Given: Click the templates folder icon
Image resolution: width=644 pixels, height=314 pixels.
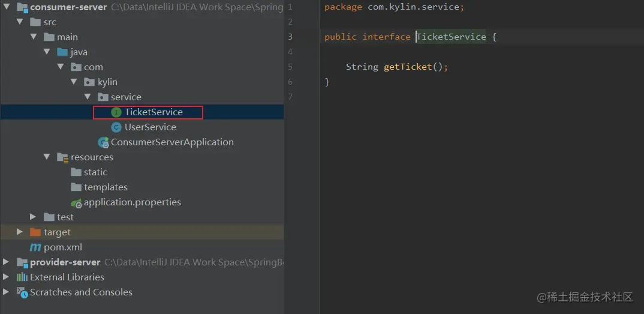Looking at the screenshot, I should click(76, 187).
